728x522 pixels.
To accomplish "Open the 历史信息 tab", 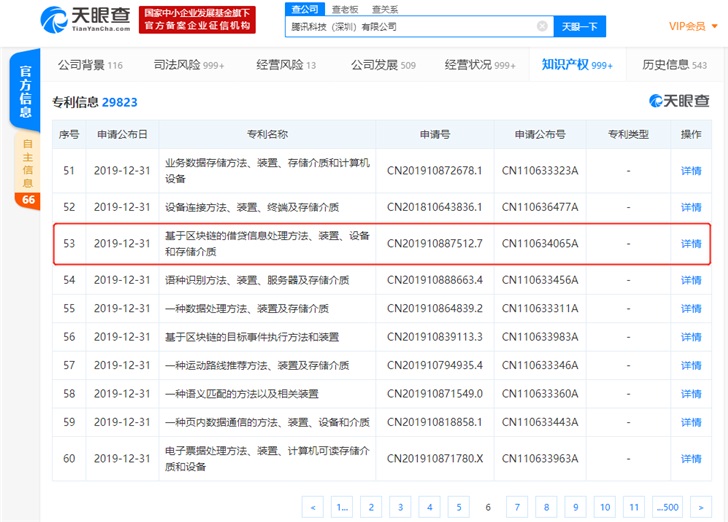I will click(674, 65).
